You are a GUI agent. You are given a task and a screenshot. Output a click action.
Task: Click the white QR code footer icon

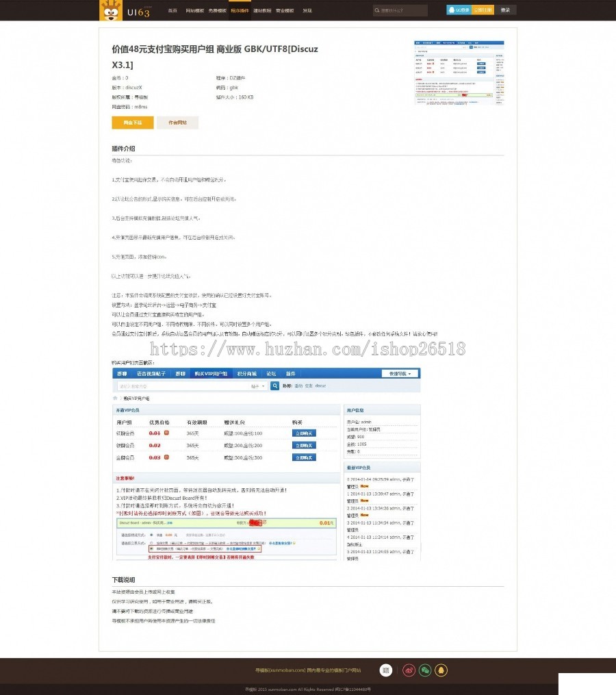tap(386, 670)
